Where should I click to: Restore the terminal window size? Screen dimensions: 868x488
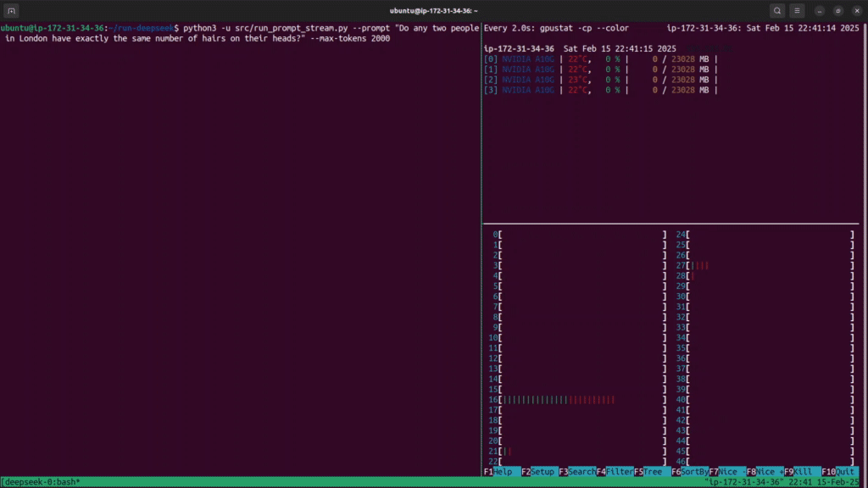coord(838,10)
